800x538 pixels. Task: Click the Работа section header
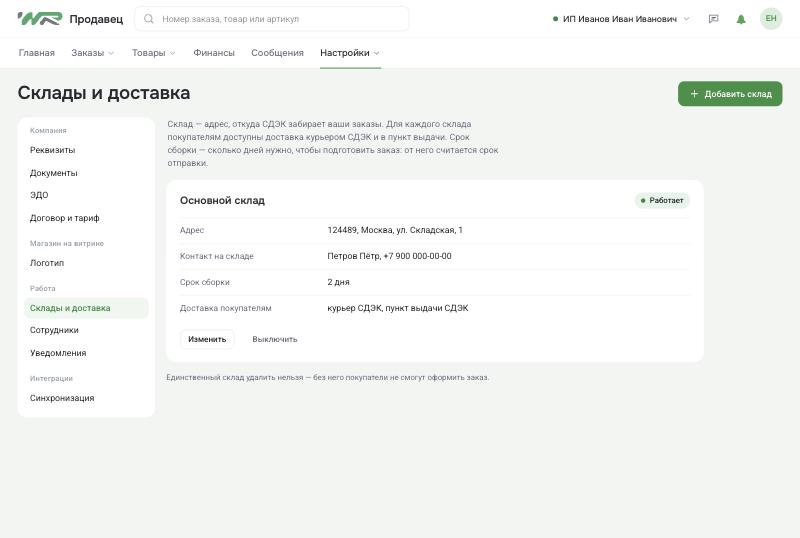tap(42, 288)
